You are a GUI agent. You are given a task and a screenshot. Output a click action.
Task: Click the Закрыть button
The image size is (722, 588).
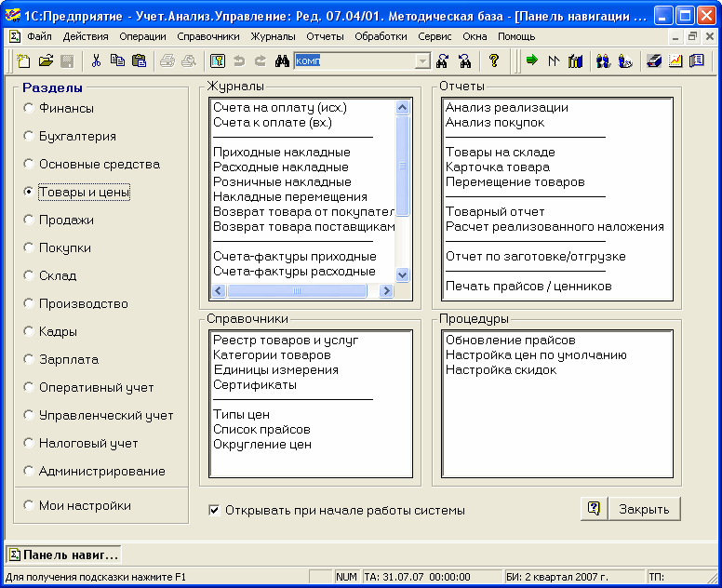644,509
